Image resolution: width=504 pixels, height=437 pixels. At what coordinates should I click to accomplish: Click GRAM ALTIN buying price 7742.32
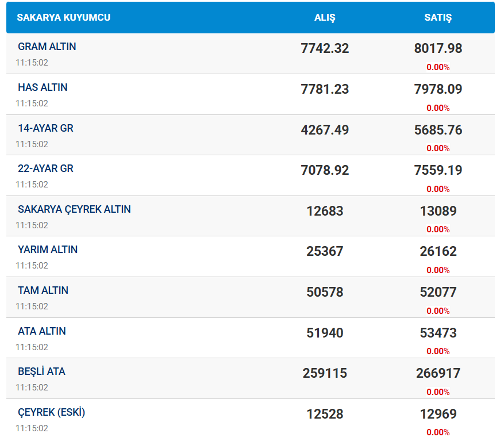(x=325, y=49)
